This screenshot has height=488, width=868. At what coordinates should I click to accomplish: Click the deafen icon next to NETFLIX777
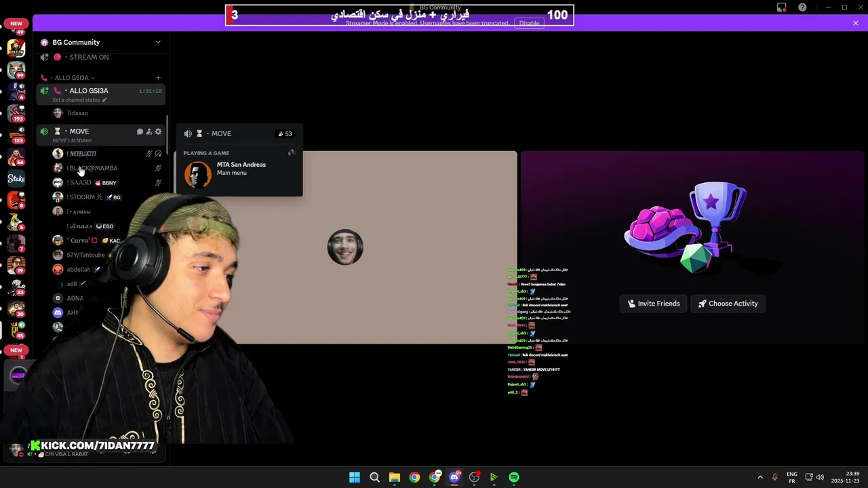point(158,154)
